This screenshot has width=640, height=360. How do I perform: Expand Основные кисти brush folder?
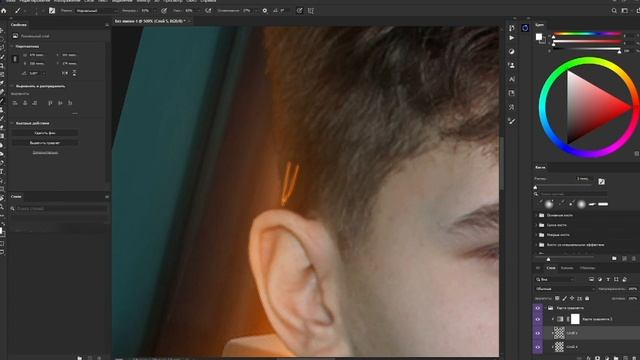(x=537, y=215)
